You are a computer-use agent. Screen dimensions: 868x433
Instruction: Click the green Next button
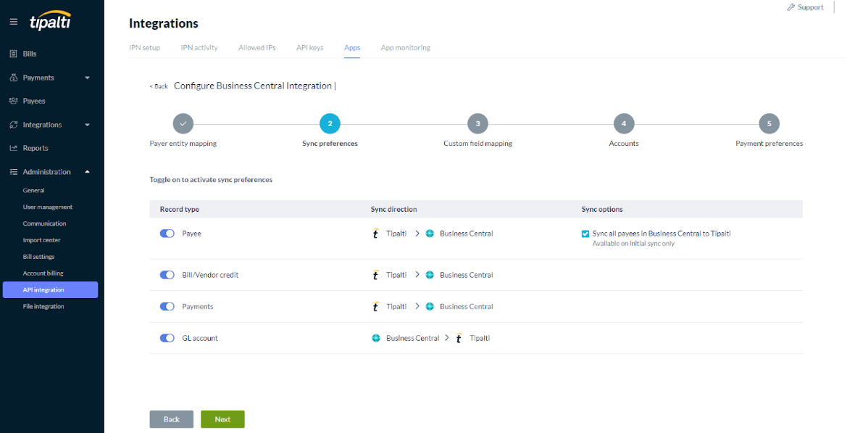(x=222, y=419)
